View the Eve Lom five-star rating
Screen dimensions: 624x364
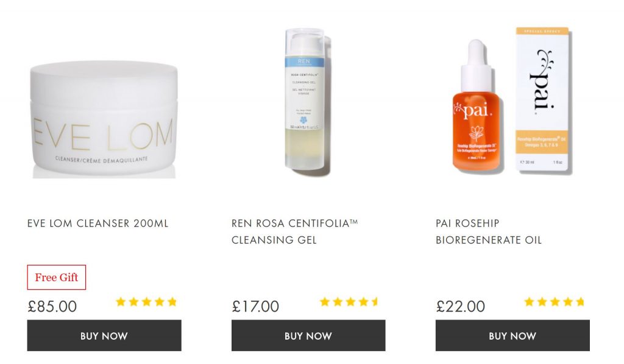pos(146,302)
